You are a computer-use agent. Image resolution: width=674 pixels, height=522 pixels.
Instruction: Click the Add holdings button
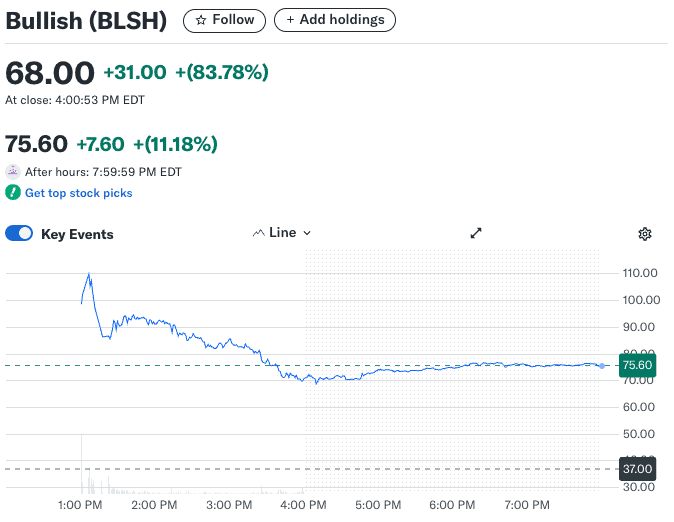pos(335,20)
